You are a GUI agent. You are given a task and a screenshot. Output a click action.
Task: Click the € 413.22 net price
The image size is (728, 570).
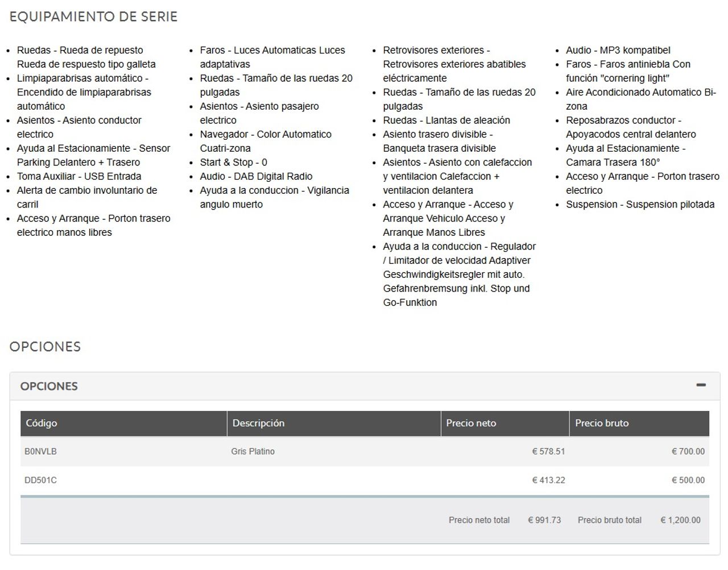pos(548,480)
